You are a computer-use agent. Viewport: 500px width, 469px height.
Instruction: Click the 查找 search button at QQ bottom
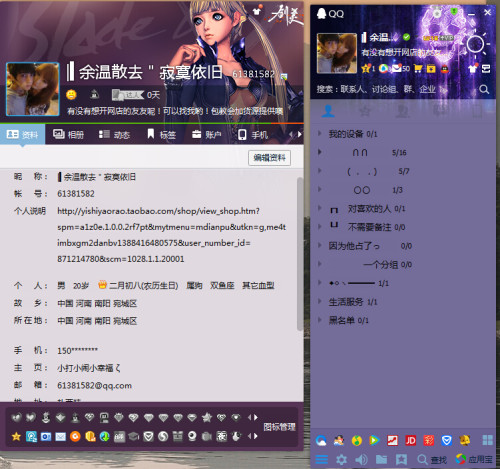coord(432,460)
